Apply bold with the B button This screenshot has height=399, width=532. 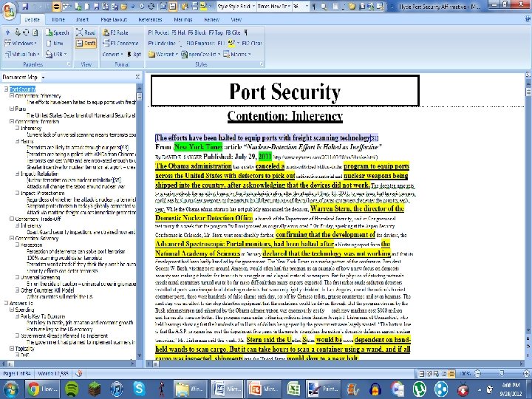(x=129, y=54)
